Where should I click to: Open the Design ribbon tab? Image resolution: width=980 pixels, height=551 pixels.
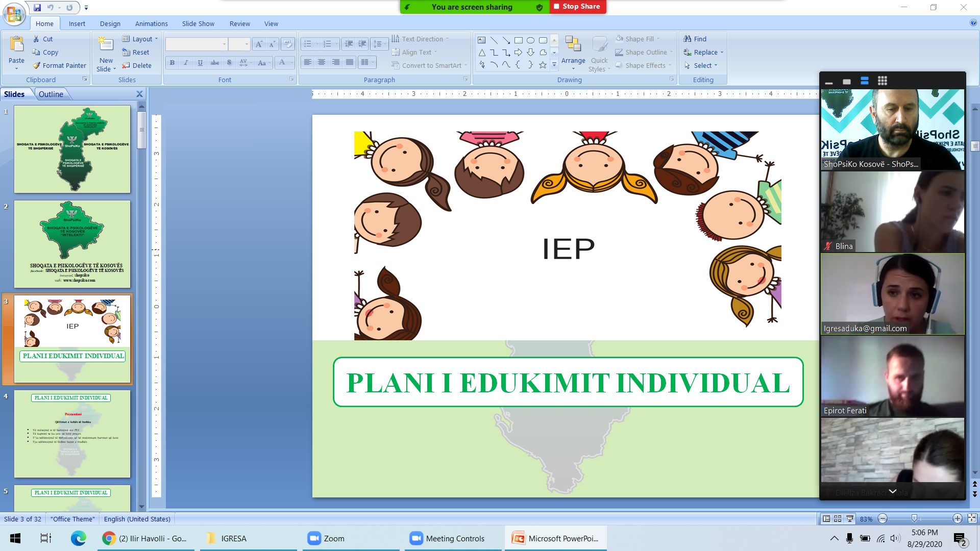[x=110, y=23]
